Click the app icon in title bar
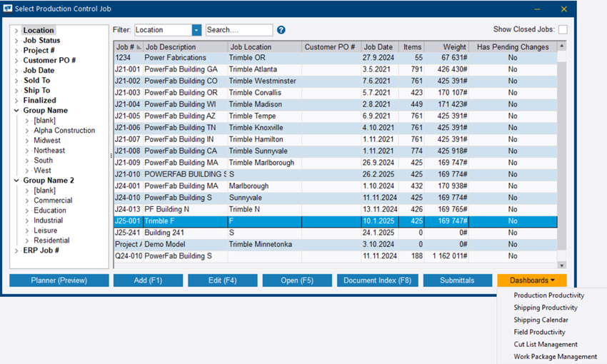This screenshot has height=364, width=607. [9, 9]
